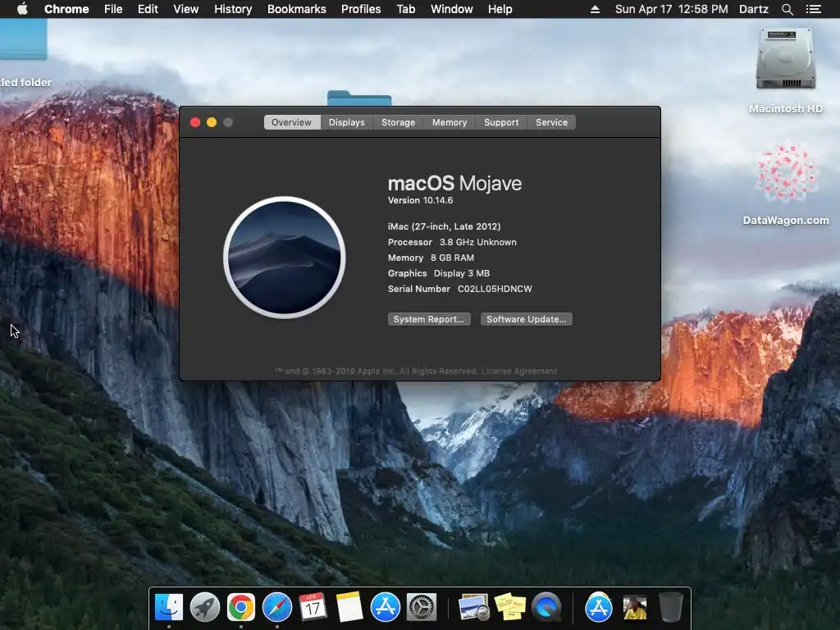The image size is (840, 630).
Task: Switch to the Storage tab
Action: click(x=398, y=122)
